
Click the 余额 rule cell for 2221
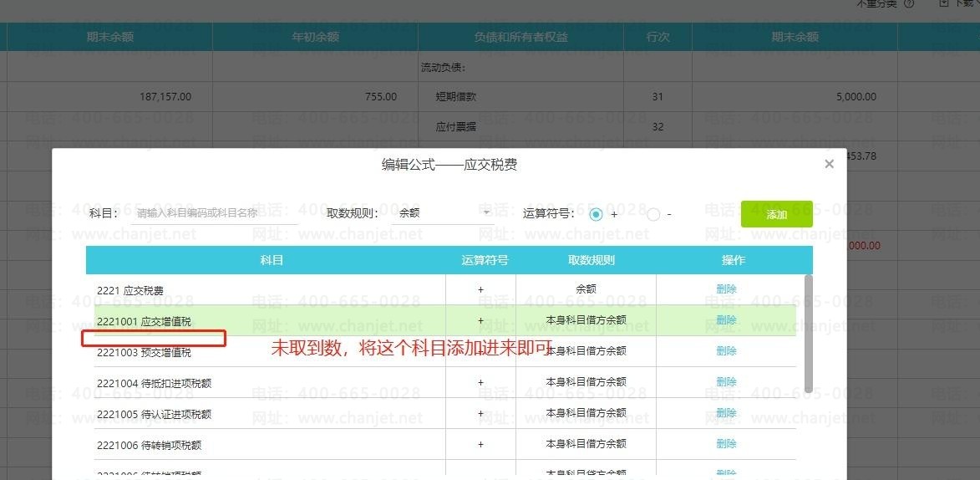[x=586, y=289]
